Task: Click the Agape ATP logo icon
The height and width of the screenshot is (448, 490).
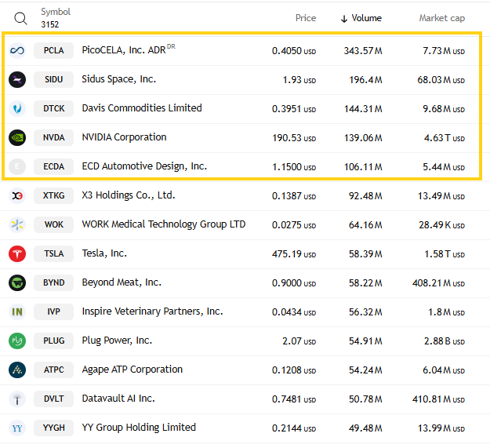Action: tap(17, 370)
